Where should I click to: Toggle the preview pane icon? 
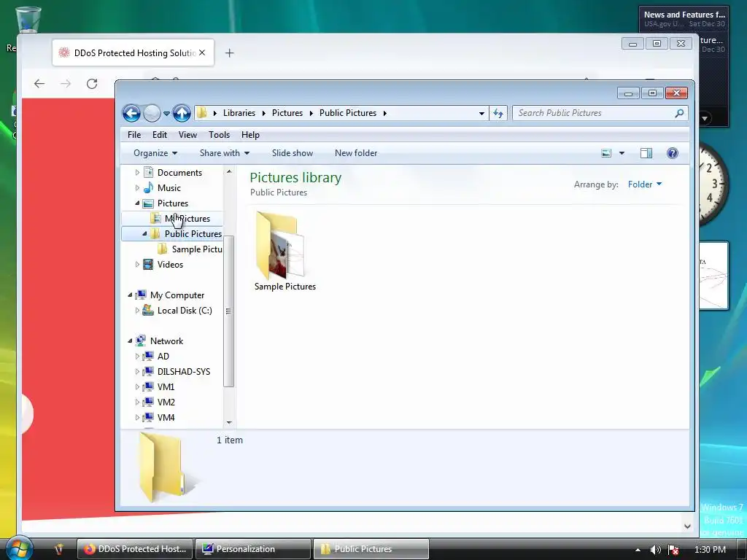tap(646, 153)
